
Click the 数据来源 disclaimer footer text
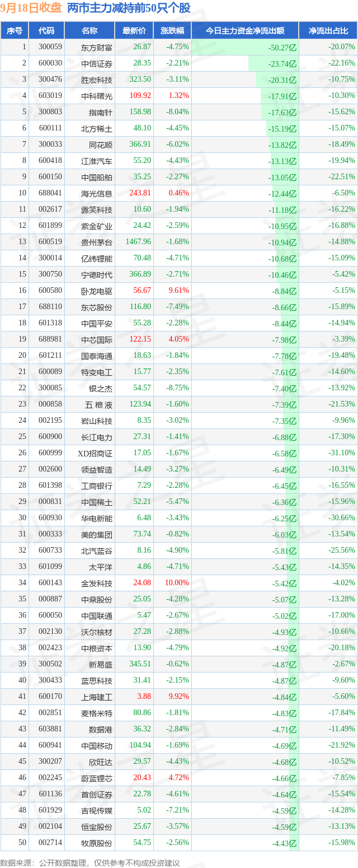[x=91, y=863]
